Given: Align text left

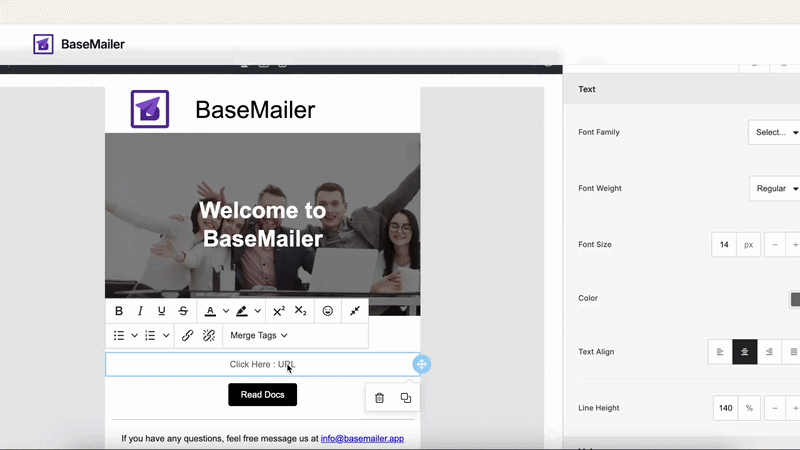Looking at the screenshot, I should [x=720, y=352].
